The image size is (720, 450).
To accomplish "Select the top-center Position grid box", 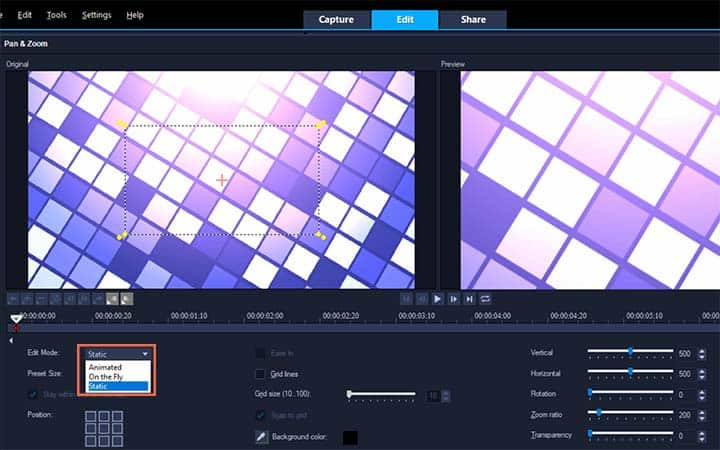I will pyautogui.click(x=104, y=416).
